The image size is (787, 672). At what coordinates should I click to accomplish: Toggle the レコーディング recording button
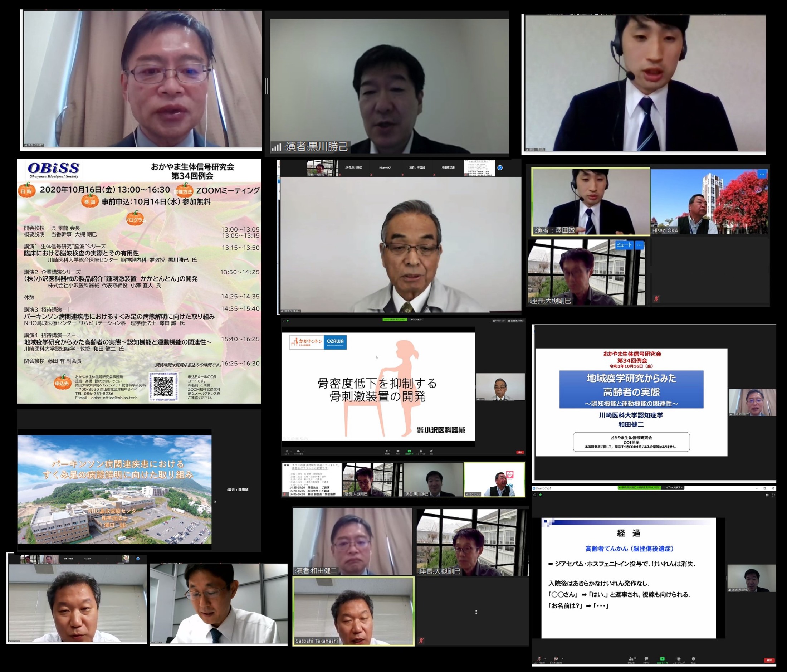pyautogui.click(x=679, y=659)
